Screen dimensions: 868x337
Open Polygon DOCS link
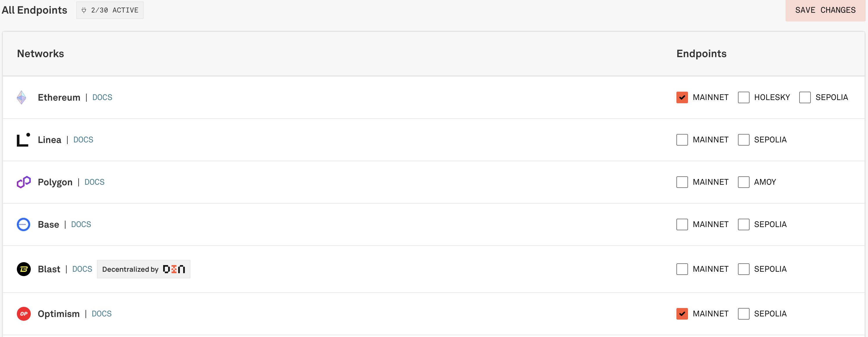[94, 182]
